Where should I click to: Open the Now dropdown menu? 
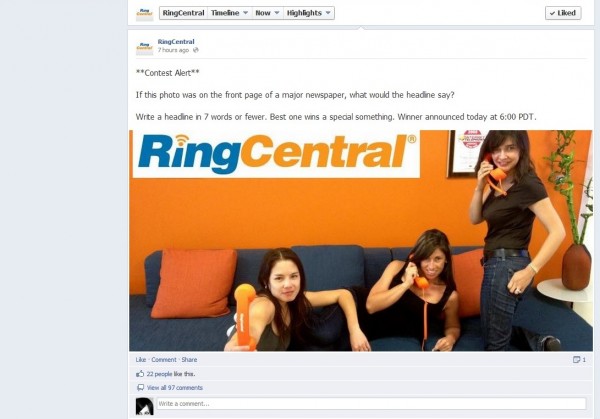point(267,13)
